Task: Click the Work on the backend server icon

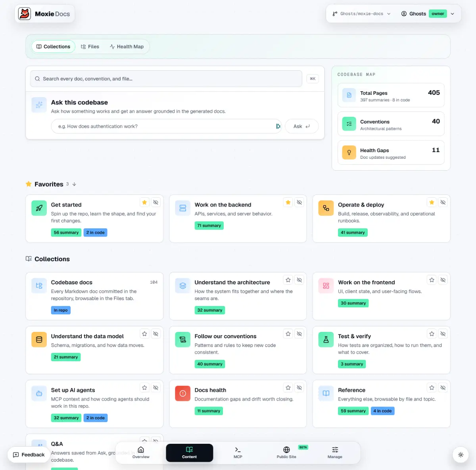Action: click(x=183, y=208)
